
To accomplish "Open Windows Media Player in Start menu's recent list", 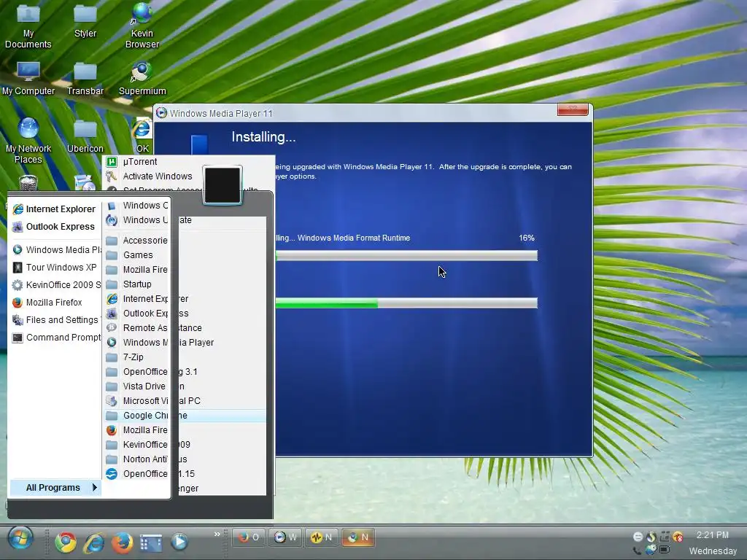I will pos(55,249).
